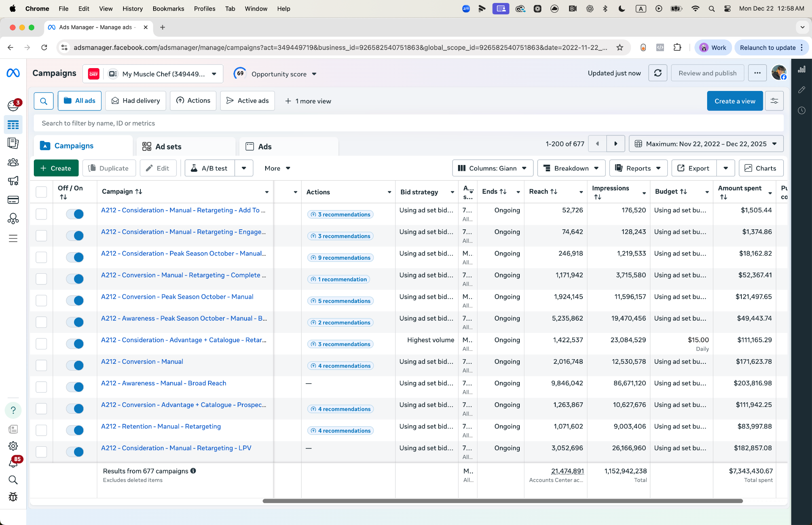
Task: Open the three-dot more options button
Action: [x=757, y=73]
